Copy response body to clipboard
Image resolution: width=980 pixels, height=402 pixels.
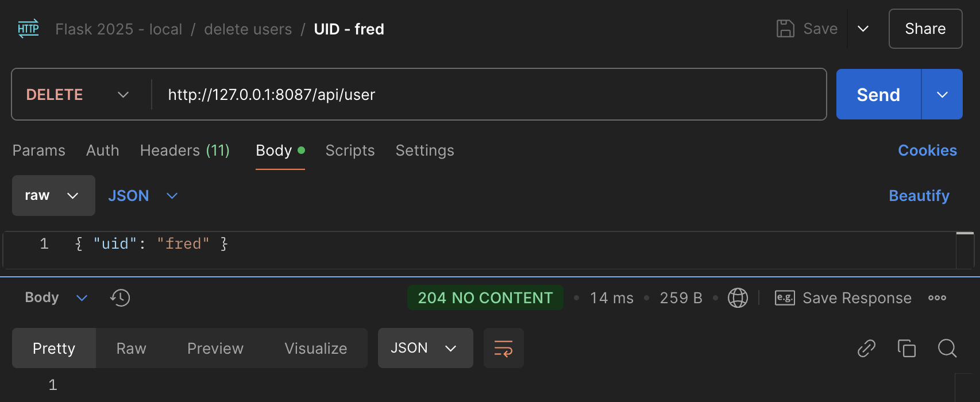(x=906, y=348)
